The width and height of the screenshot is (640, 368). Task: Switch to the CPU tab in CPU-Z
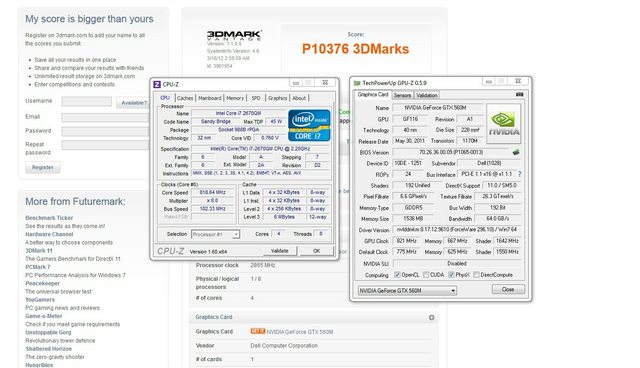(x=165, y=98)
